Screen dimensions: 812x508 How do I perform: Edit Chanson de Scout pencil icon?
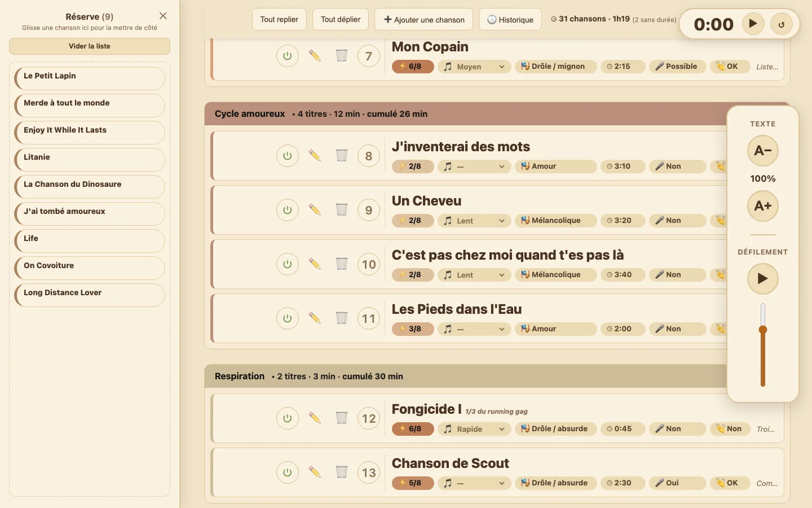(x=315, y=472)
